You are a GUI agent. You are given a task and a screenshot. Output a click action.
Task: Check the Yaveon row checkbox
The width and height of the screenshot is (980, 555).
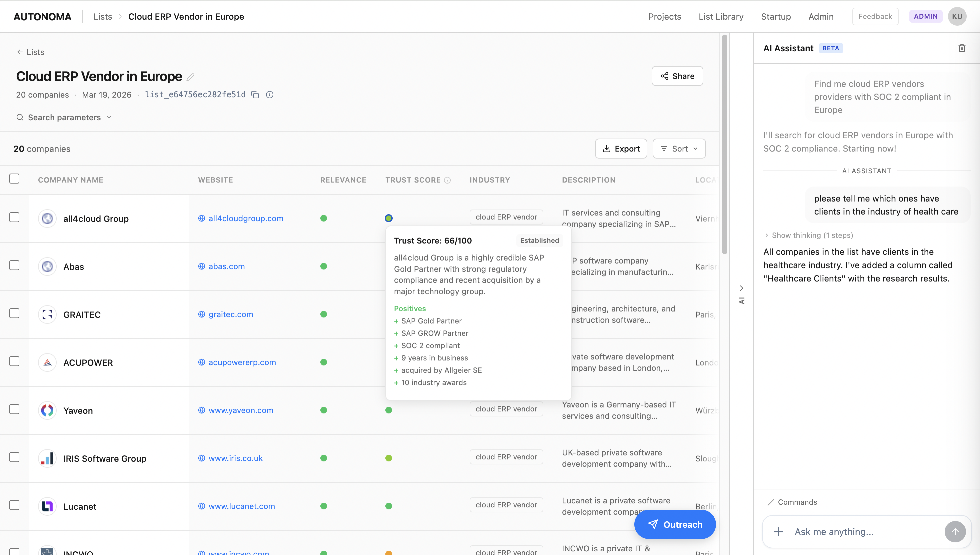14,409
